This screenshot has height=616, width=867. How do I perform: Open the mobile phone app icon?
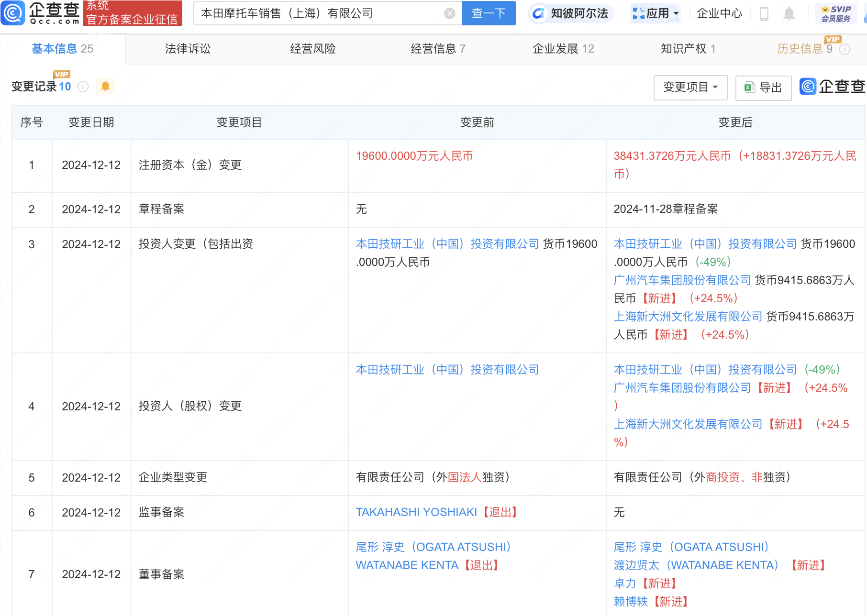[x=764, y=14]
